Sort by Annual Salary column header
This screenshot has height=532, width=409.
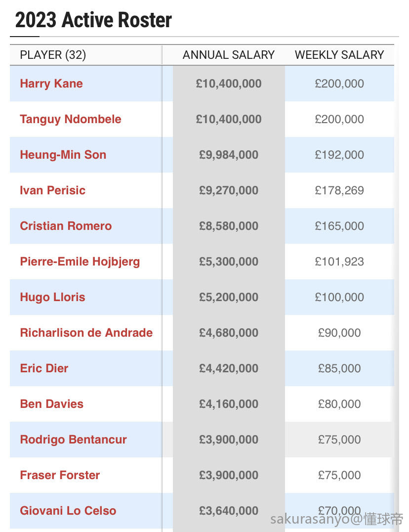[229, 55]
